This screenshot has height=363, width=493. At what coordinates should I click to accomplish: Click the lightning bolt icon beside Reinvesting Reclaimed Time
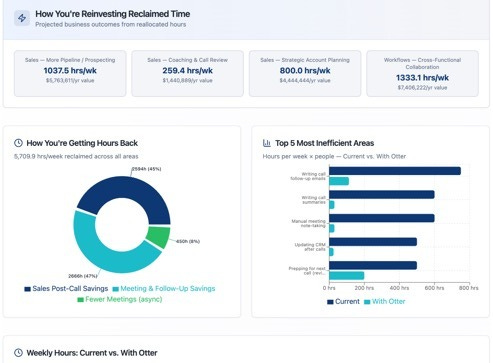click(22, 18)
